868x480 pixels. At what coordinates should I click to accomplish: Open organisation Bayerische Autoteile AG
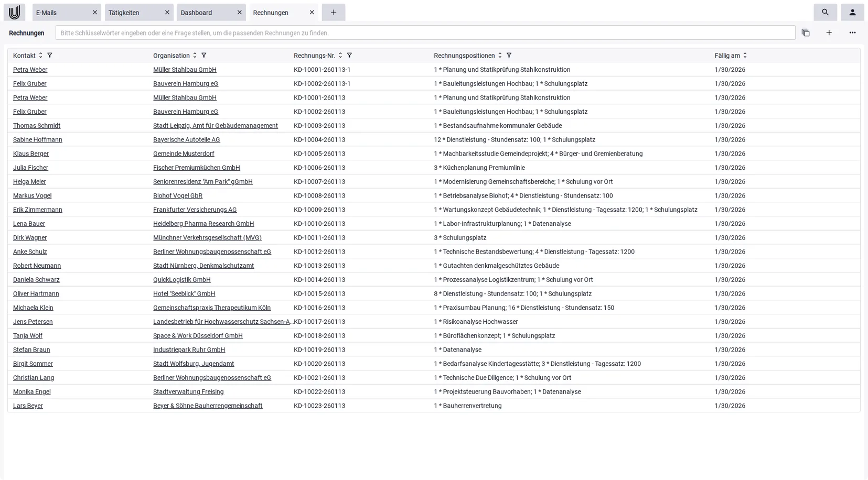[187, 140]
